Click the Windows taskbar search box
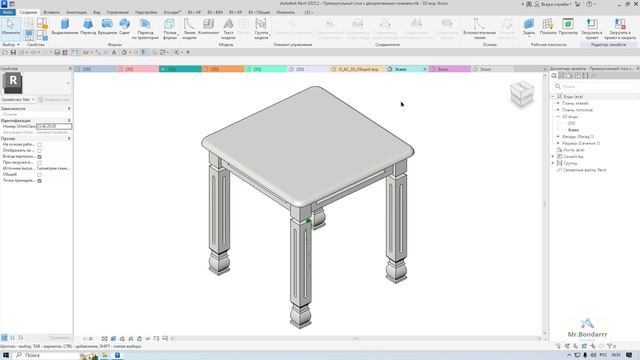The image size is (640, 360). tap(47, 355)
